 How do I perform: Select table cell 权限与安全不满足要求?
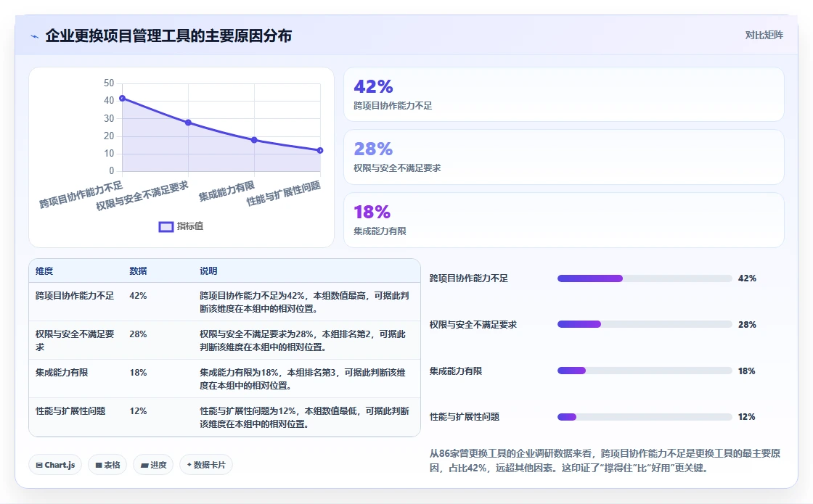(x=75, y=340)
